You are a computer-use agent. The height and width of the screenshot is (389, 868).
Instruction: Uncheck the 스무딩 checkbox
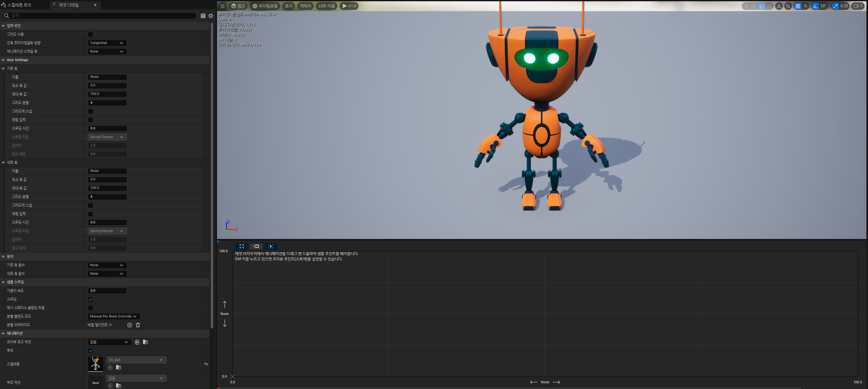click(90, 299)
